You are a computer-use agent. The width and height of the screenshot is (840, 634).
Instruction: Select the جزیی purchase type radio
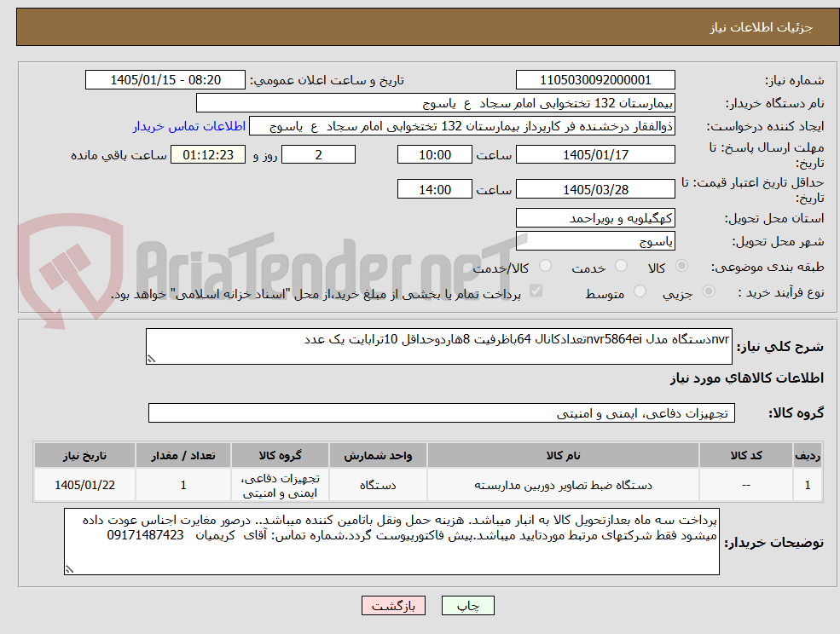tap(708, 291)
